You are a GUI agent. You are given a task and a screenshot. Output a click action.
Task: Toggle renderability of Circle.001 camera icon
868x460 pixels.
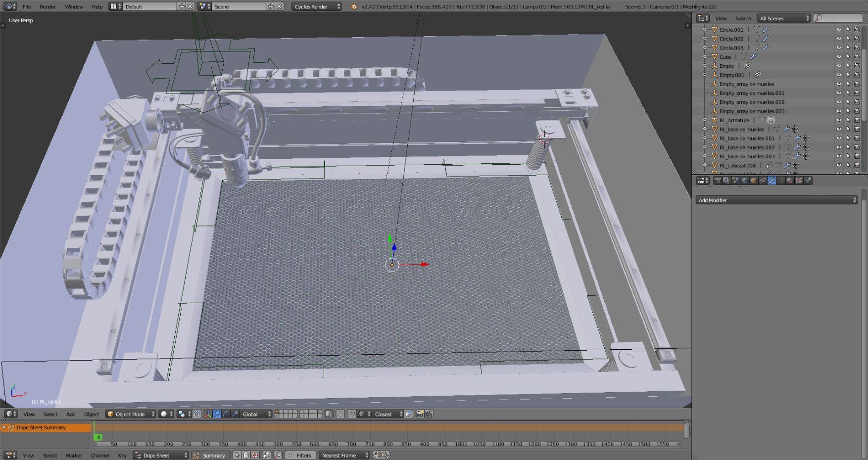coord(857,30)
